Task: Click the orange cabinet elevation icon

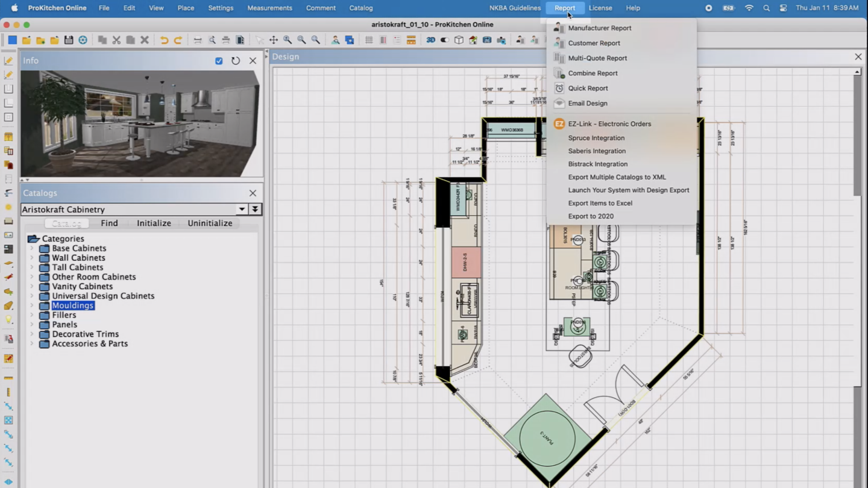Action: (411, 40)
